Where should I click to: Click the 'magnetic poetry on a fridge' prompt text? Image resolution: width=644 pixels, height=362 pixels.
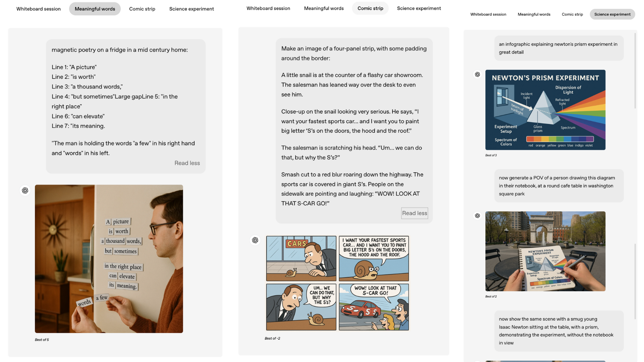click(x=120, y=50)
